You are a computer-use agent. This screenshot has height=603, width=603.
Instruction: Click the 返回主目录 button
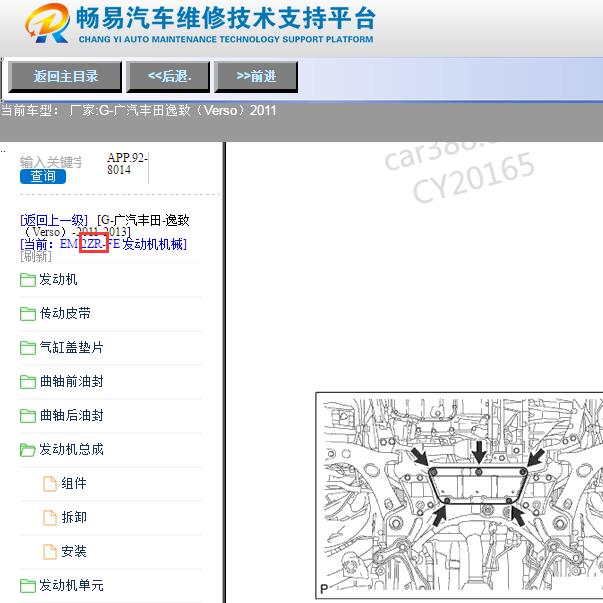[65, 77]
